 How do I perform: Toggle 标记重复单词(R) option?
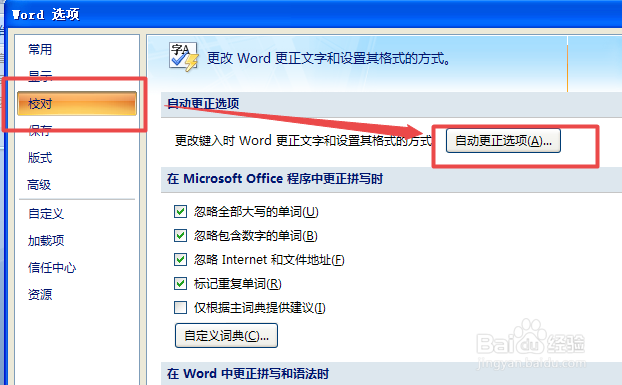pyautogui.click(x=180, y=283)
